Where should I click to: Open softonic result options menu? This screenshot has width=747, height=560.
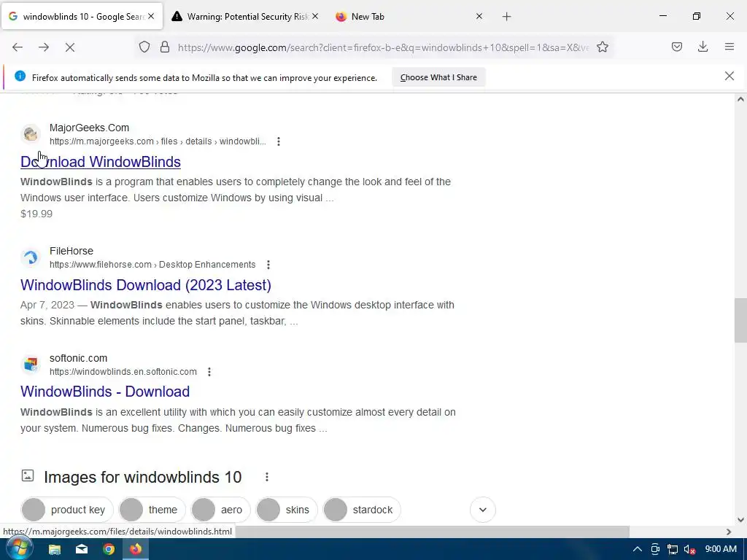[209, 372]
